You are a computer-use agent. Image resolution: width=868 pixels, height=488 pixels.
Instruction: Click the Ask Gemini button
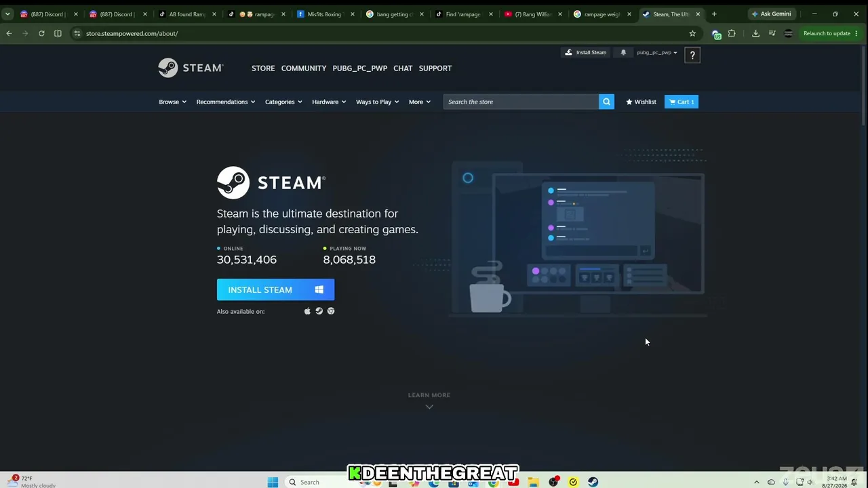click(x=770, y=14)
